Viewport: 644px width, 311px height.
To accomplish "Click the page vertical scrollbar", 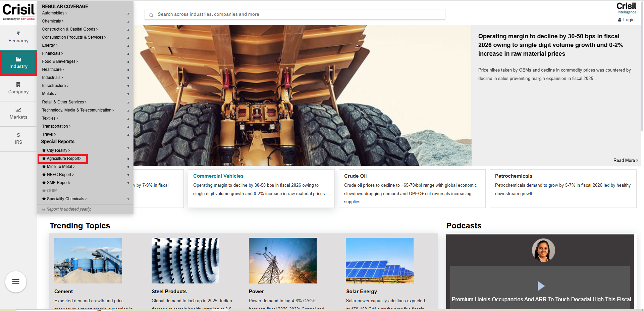I will (642, 67).
